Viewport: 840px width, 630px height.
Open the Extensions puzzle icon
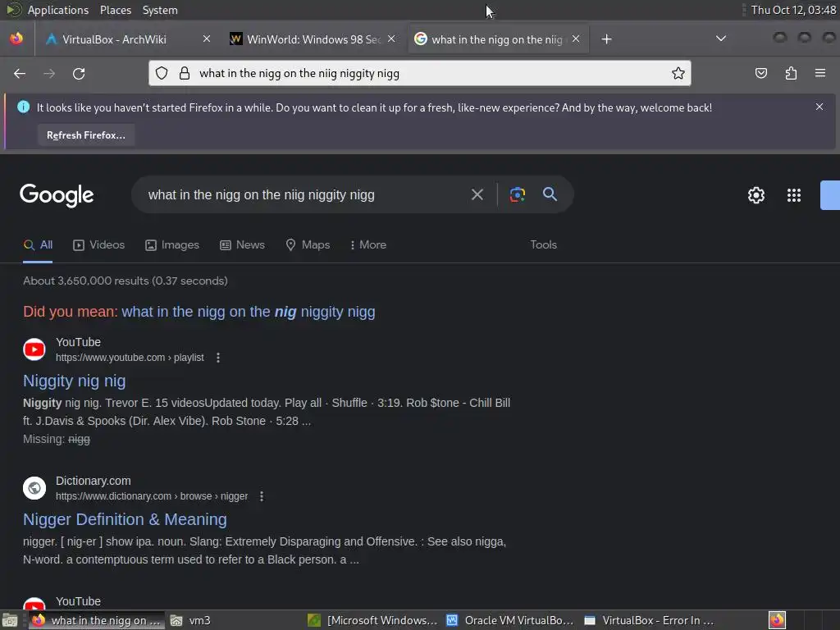coord(791,73)
